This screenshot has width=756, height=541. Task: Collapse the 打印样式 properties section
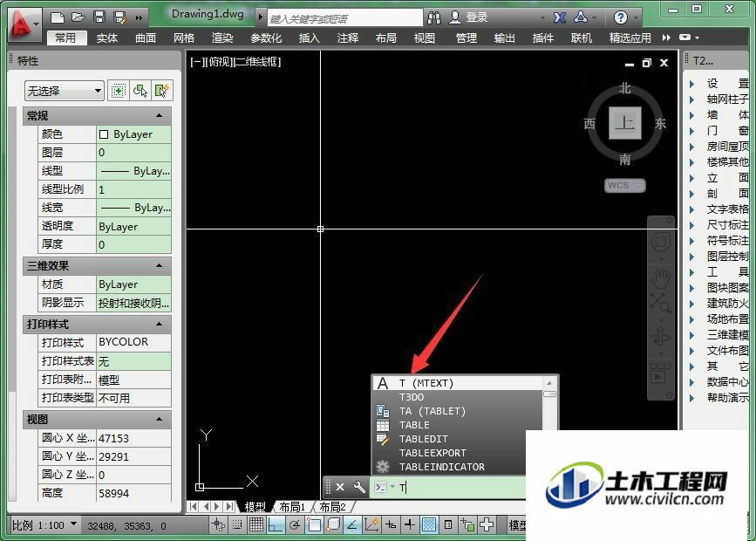click(x=159, y=324)
